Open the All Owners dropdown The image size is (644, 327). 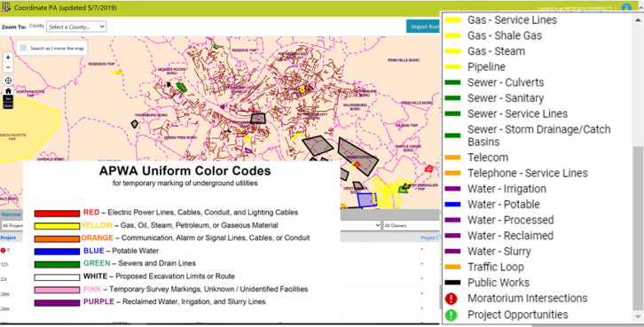411,225
